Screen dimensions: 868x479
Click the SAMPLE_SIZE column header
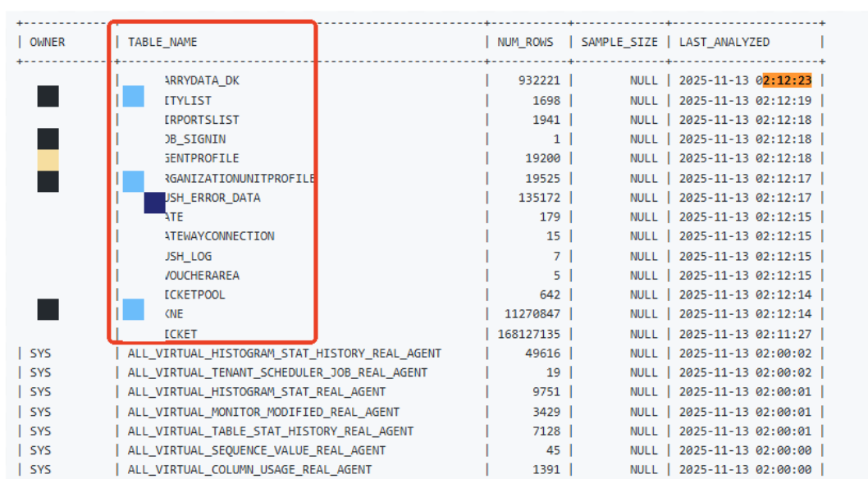click(619, 42)
